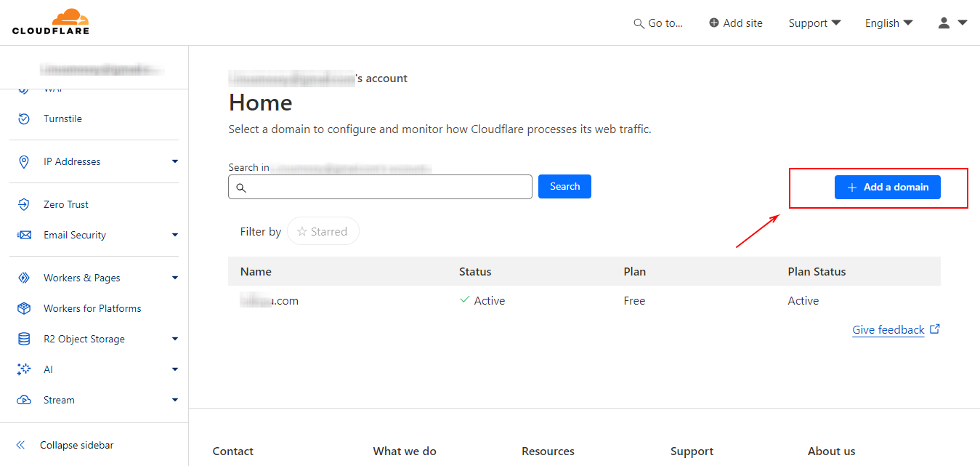Click the R2 Object Storage database icon
The height and width of the screenshot is (466, 980).
24,339
